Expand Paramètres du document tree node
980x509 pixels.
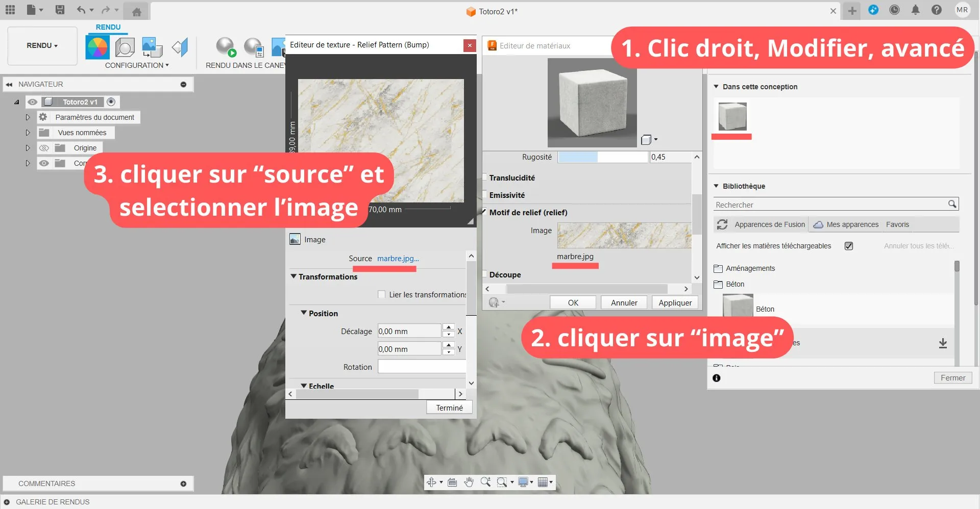coord(28,117)
